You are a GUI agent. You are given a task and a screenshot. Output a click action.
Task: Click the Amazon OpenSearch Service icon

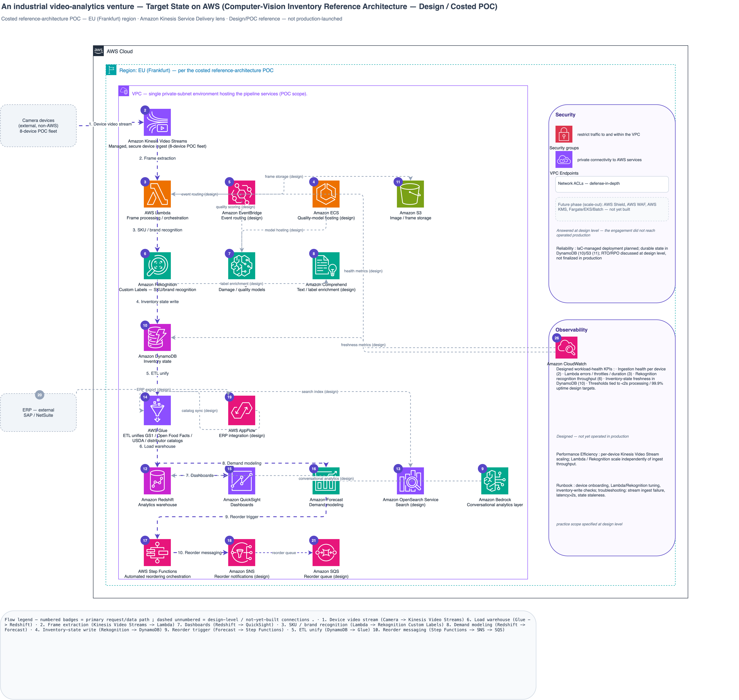[x=410, y=481]
